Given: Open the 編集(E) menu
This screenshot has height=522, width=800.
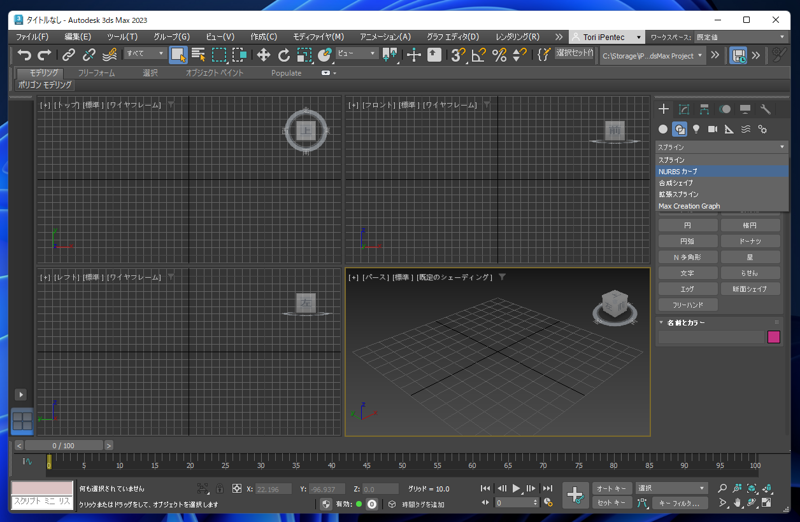Looking at the screenshot, I should (78, 37).
